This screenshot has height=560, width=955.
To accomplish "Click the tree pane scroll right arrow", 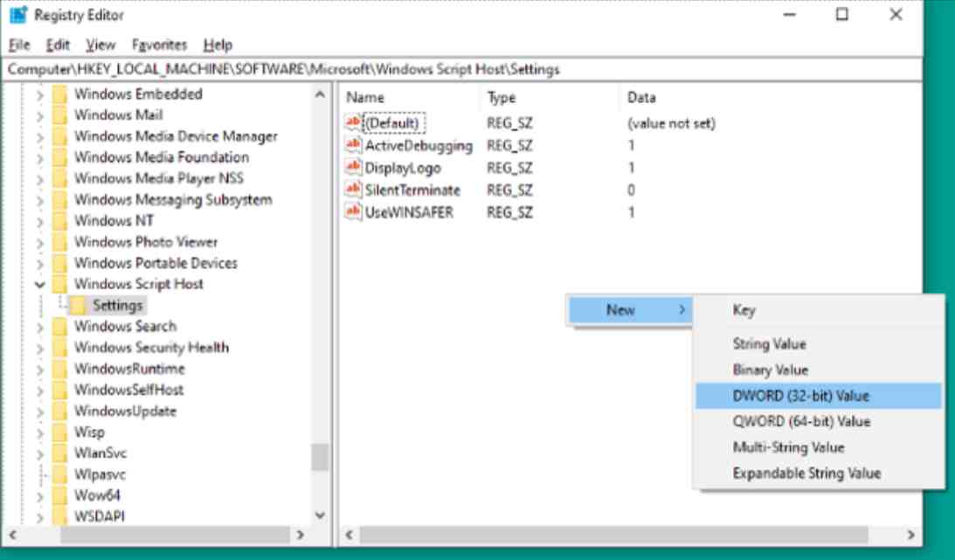I will click(300, 535).
